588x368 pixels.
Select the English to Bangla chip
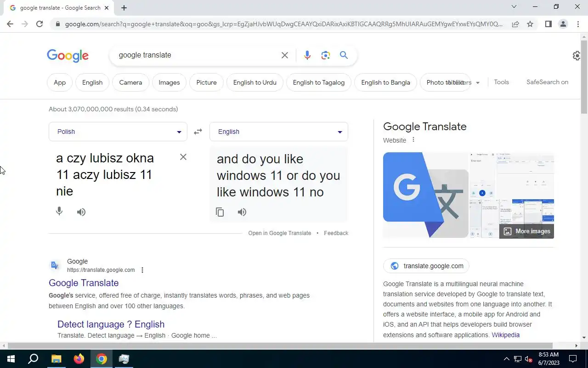pos(385,82)
